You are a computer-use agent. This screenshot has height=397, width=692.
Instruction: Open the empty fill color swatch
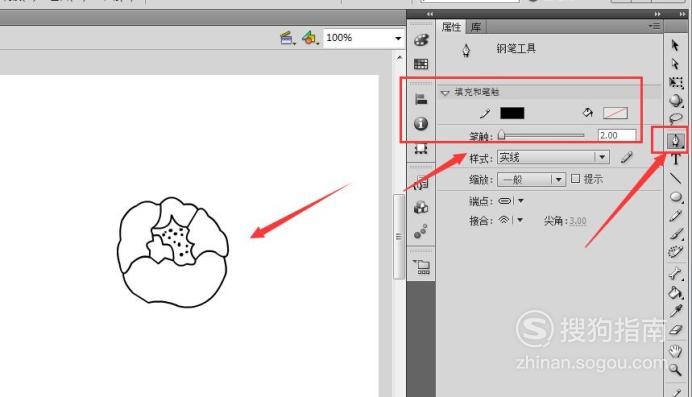[x=615, y=113]
